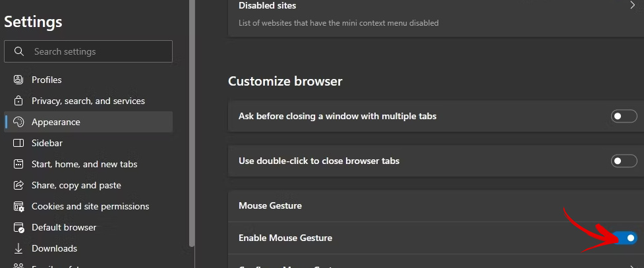Navigate to Share, copy and paste
This screenshot has width=644, height=268.
pyautogui.click(x=88, y=185)
